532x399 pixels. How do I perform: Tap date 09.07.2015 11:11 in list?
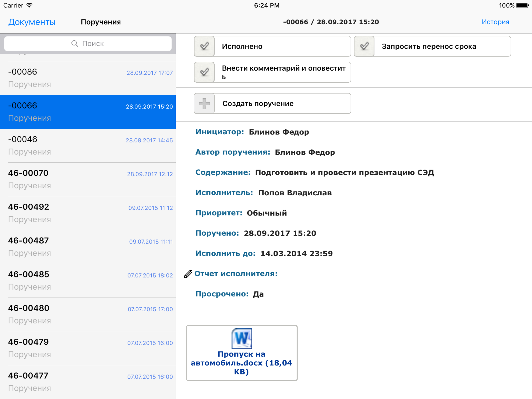(151, 242)
